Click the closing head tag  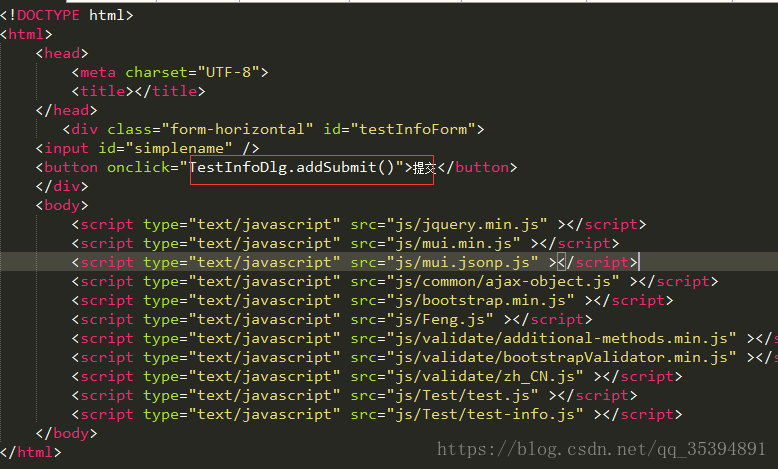click(66, 110)
